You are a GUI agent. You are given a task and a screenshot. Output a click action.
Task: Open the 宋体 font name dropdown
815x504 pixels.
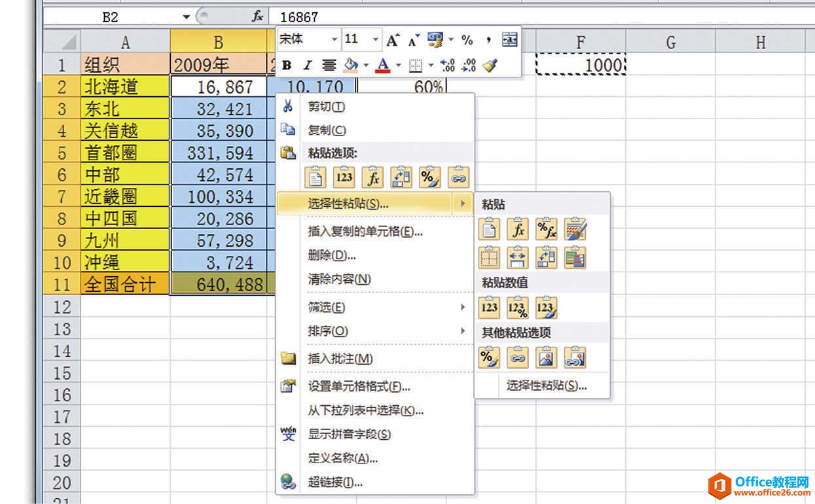click(334, 40)
